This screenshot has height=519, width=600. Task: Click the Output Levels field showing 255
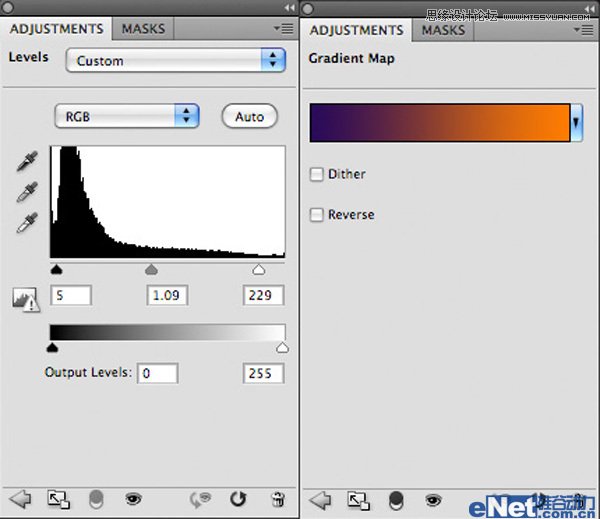[264, 373]
